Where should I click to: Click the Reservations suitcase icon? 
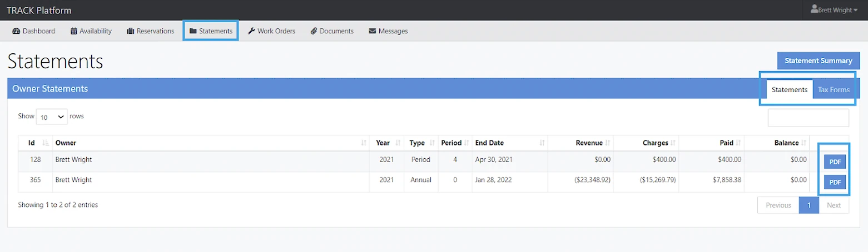(x=131, y=31)
